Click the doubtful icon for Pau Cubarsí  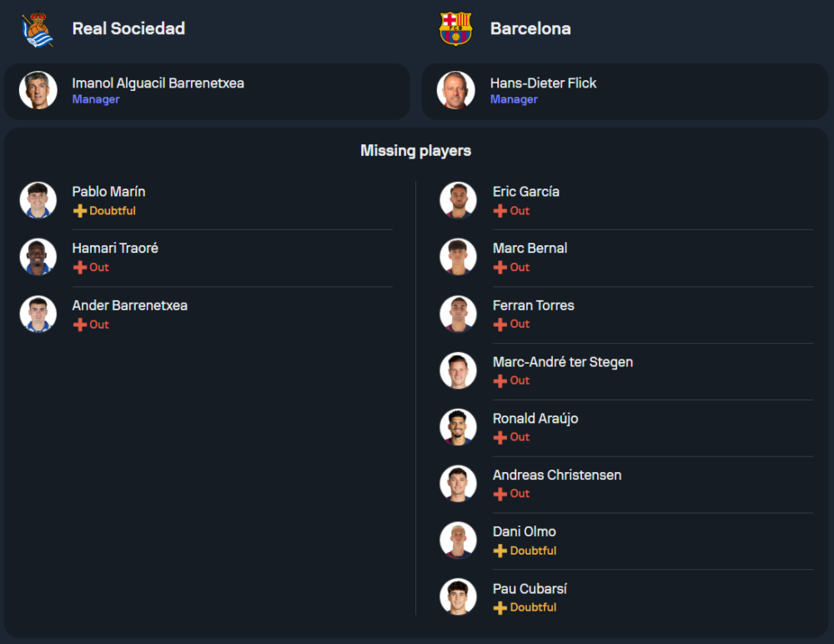(500, 607)
